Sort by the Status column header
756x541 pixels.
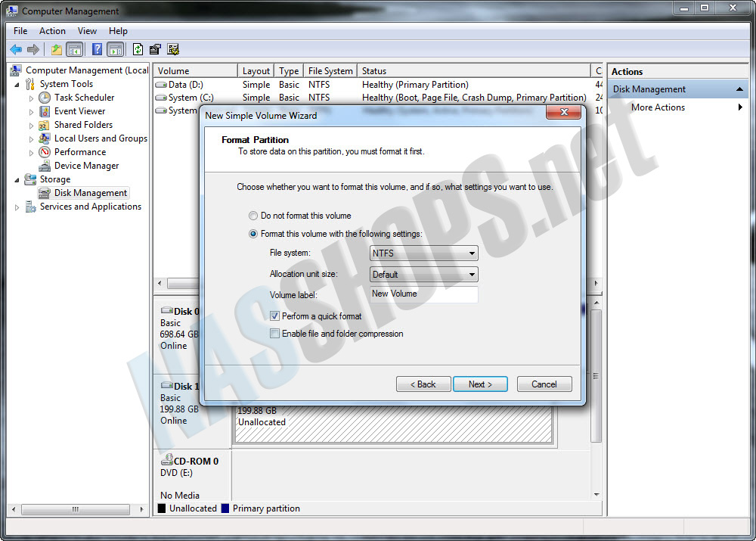474,71
